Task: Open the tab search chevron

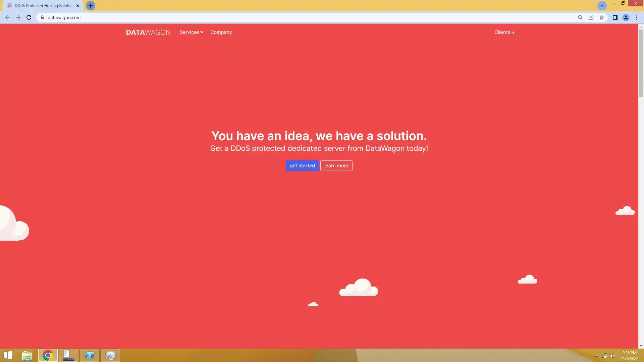Action: pyautogui.click(x=602, y=6)
